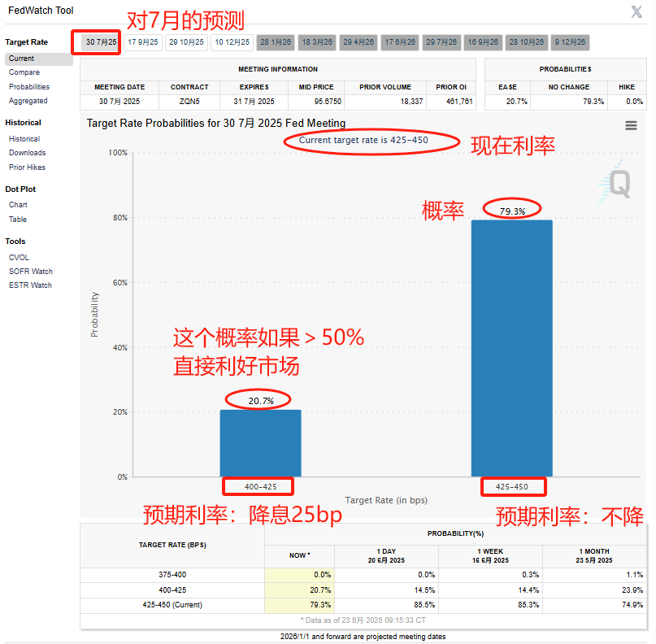
Task: Click the 400-425 probability bar
Action: (260, 443)
